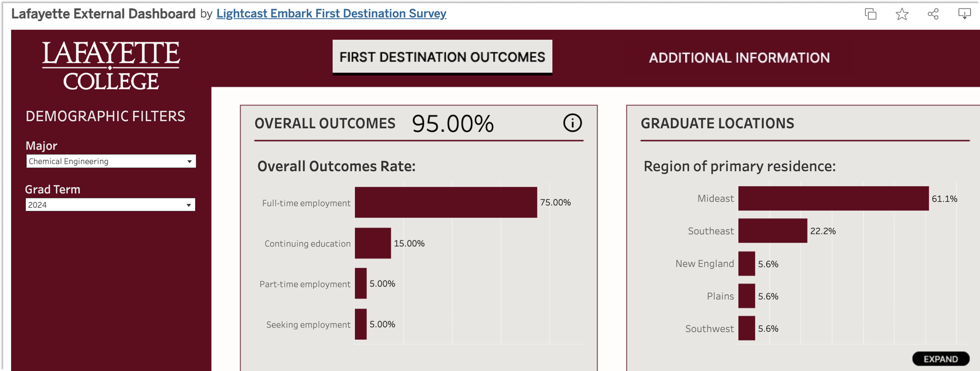Viewport: 980px width, 371px height.
Task: Switch to First Destination Outcomes tab
Action: [x=442, y=57]
